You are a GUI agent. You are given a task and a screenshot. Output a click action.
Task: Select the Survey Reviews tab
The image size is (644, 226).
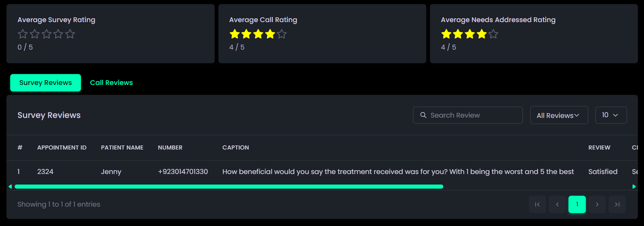[x=46, y=83]
